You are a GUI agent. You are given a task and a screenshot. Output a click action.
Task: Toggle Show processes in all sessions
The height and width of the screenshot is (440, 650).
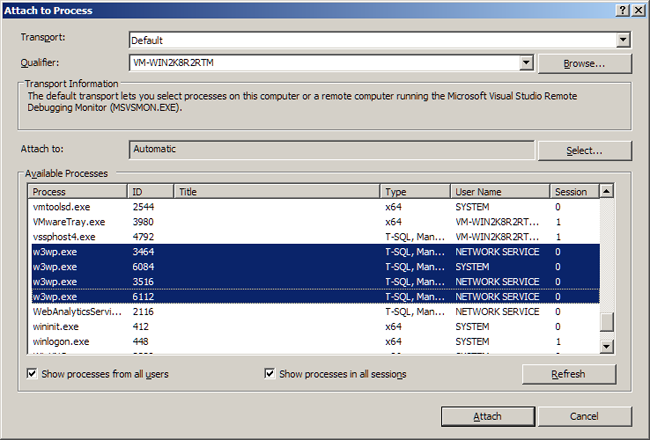point(270,374)
